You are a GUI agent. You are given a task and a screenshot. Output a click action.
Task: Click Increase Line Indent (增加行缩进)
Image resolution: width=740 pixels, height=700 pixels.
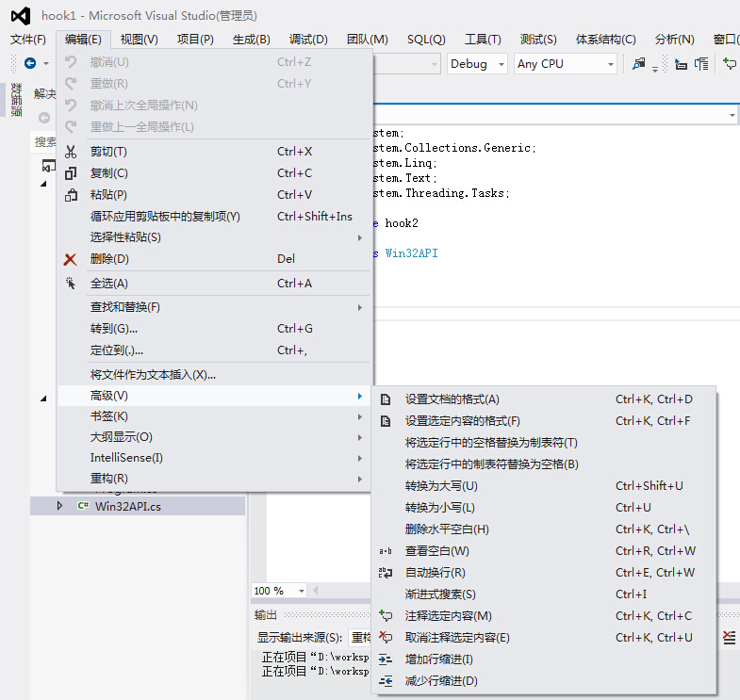coord(544,659)
